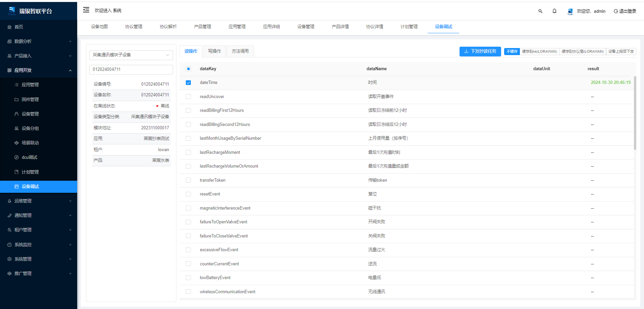Viewport: 644px width, 309px height.
Task: Toggle the sidebar collapse hamburger icon
Action: pyautogui.click(x=86, y=10)
